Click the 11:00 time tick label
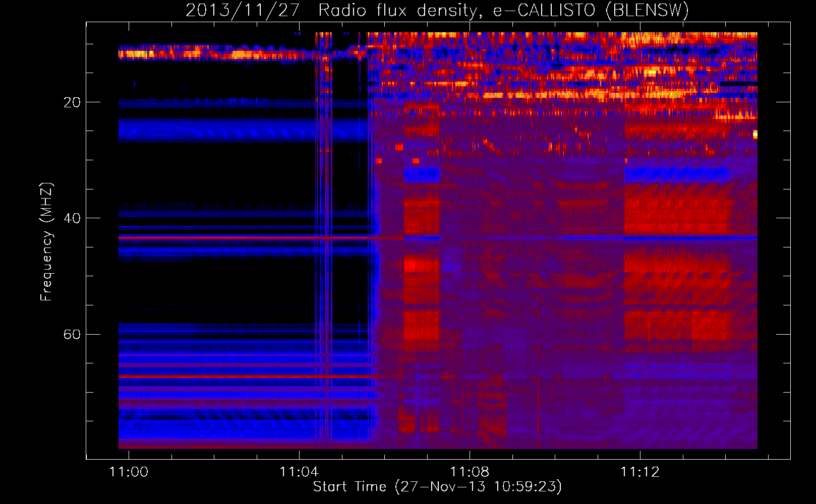Image resolution: width=816 pixels, height=504 pixels. pos(129,472)
